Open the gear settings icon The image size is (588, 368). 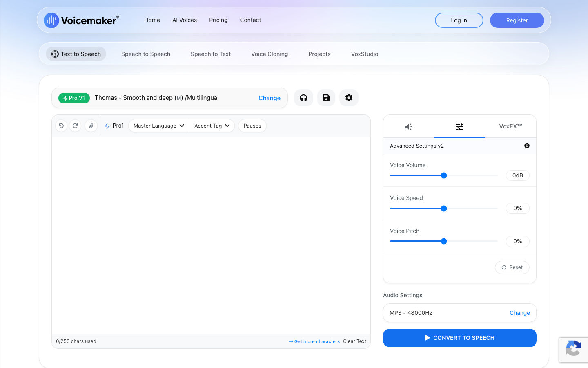(349, 98)
